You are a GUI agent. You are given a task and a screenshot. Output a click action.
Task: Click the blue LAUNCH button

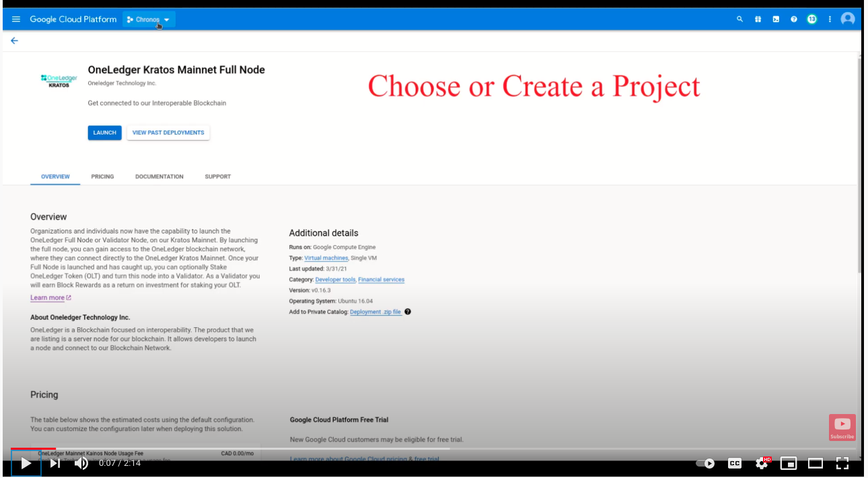pyautogui.click(x=104, y=133)
